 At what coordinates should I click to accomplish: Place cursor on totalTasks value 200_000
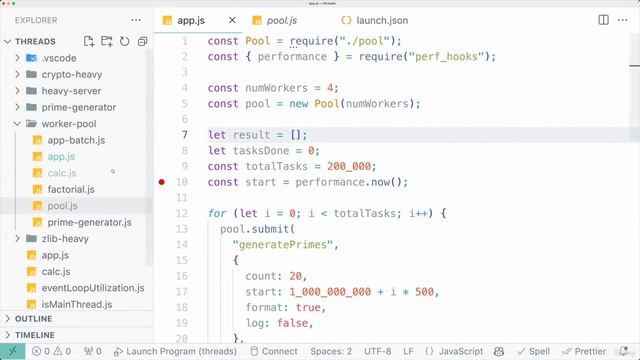(349, 166)
